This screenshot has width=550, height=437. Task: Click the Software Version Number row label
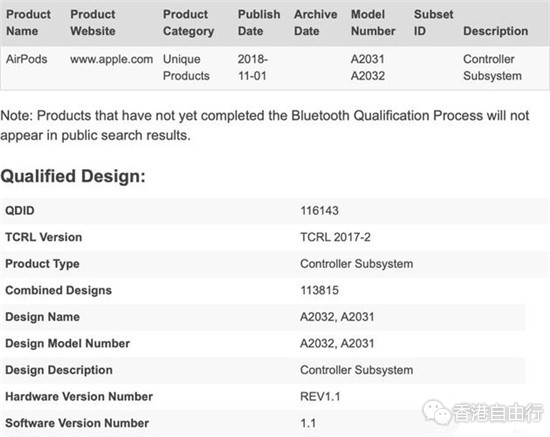77,423
